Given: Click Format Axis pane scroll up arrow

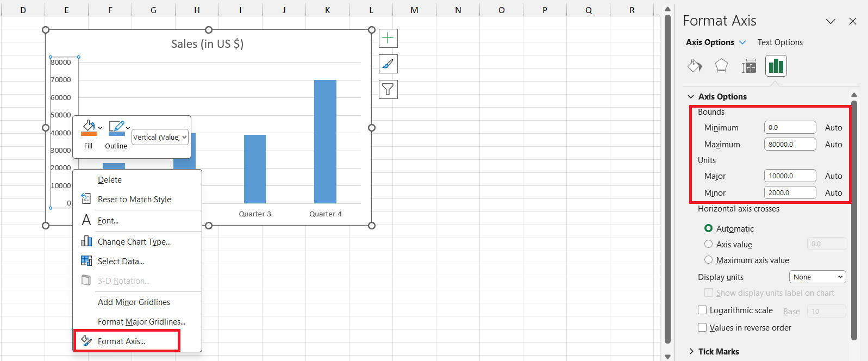Looking at the screenshot, I should pos(854,95).
